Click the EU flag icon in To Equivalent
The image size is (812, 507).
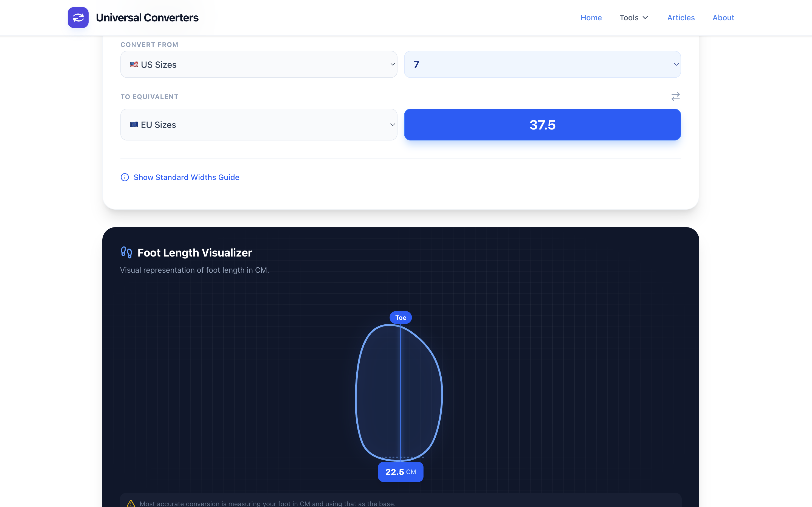(x=134, y=124)
